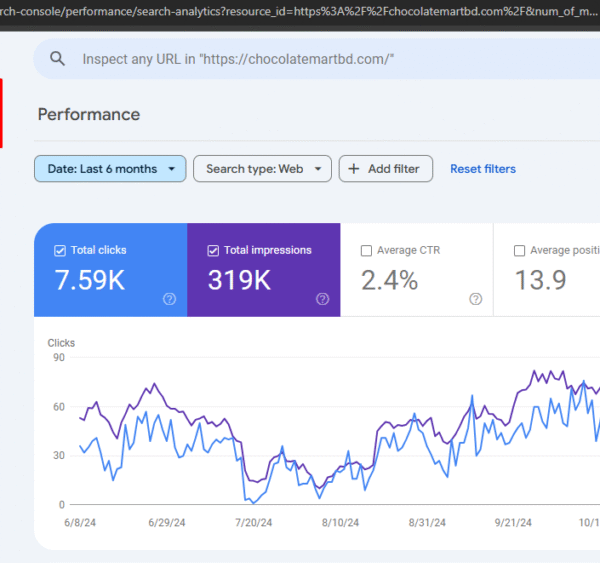Open help icon on Total impressions card
The height and width of the screenshot is (568, 600).
pyautogui.click(x=323, y=299)
